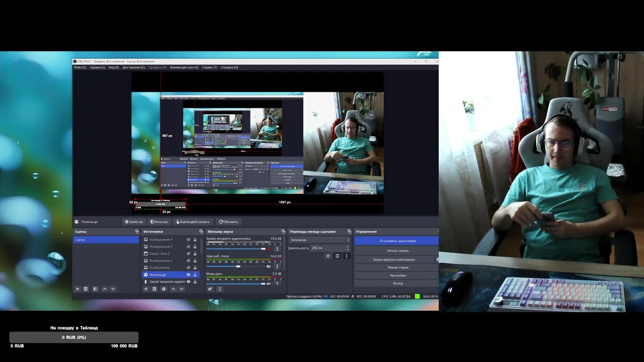
Task: Open the Файл menu
Action: click(x=80, y=67)
